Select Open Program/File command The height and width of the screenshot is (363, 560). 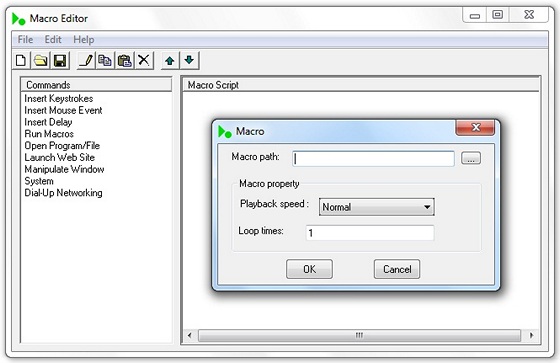pyautogui.click(x=62, y=146)
